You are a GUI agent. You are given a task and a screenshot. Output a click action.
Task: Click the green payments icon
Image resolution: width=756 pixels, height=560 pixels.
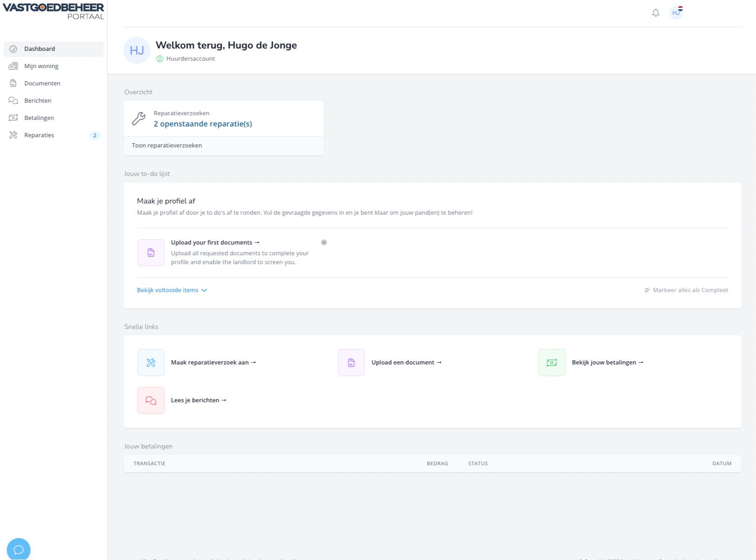551,363
